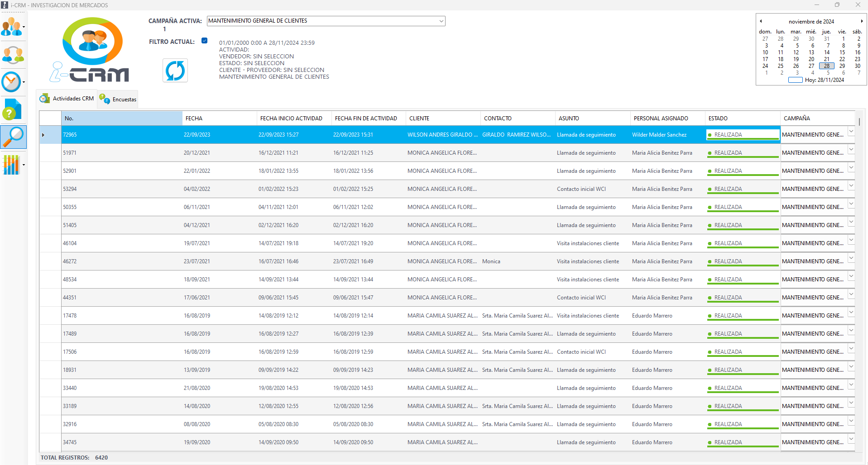Image resolution: width=868 pixels, height=465 pixels.
Task: Go to next month in calendar
Action: (x=862, y=21)
